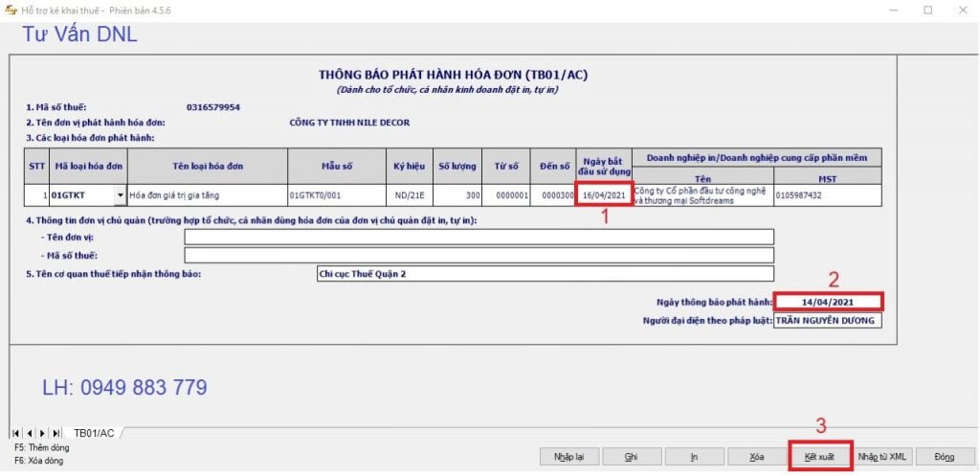Image resolution: width=980 pixels, height=476 pixels.
Task: Edit the tax office field Chi cục Thuế Quận 2
Action: coord(545,274)
